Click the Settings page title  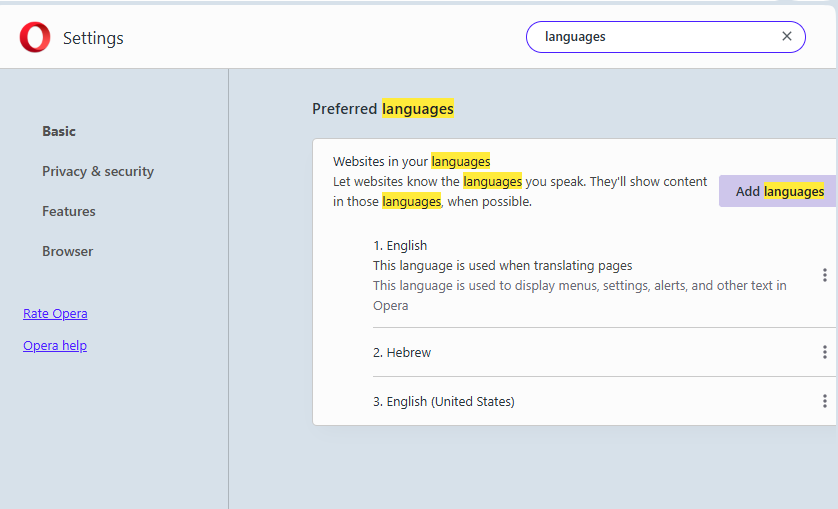tap(93, 38)
